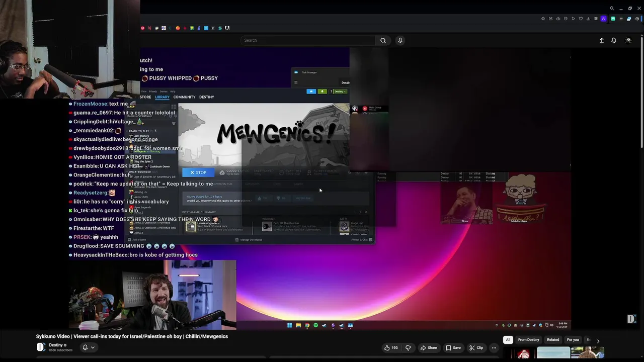The image size is (644, 362).
Task: Click the play triangle icon in browser toolbar
Action: click(x=573, y=19)
